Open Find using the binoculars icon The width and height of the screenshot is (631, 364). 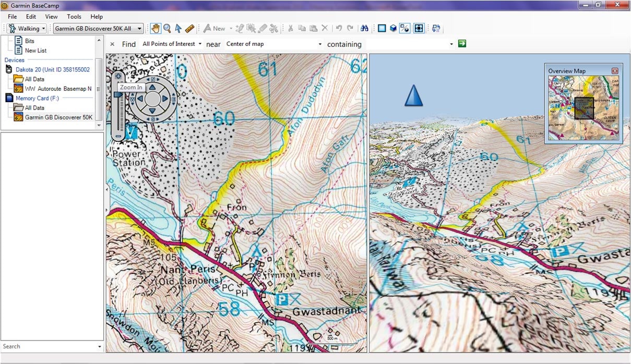[365, 28]
